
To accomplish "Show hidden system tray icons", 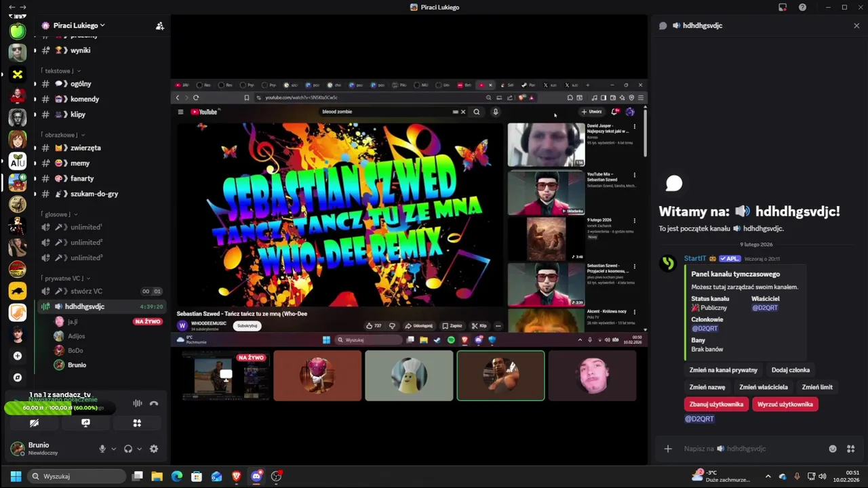I will pos(768,476).
